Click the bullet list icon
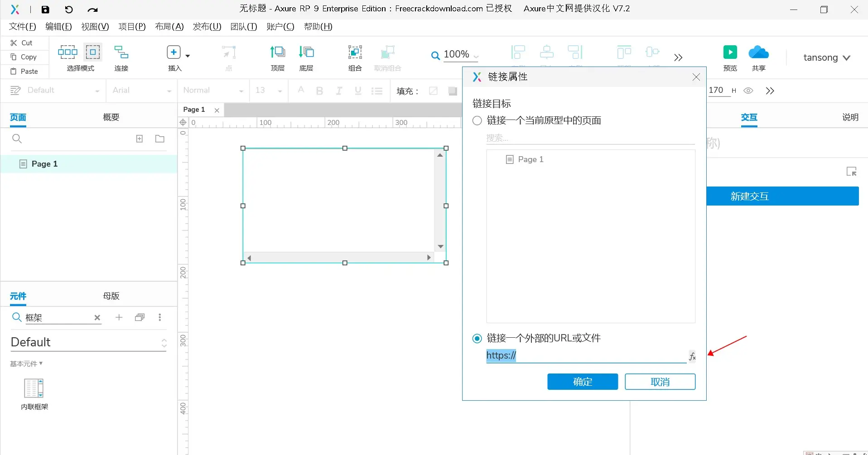 tap(377, 91)
